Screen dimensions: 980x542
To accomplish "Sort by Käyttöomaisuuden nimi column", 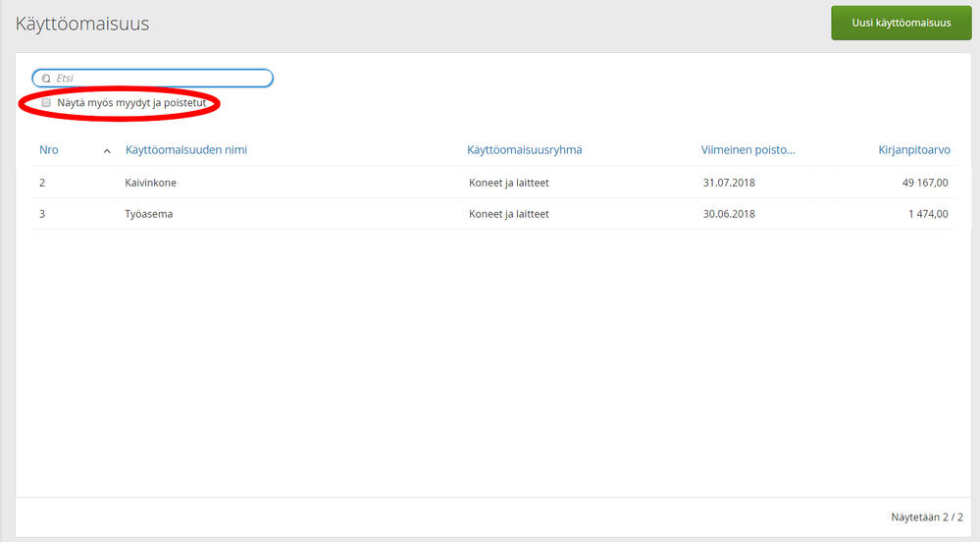I will pyautogui.click(x=186, y=150).
